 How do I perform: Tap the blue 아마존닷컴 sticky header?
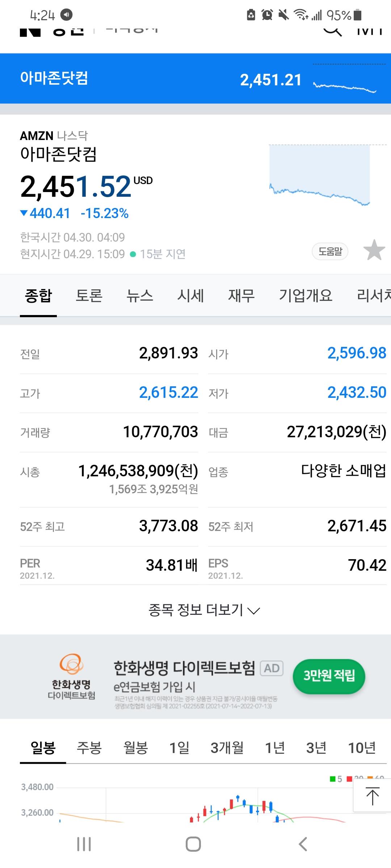195,78
